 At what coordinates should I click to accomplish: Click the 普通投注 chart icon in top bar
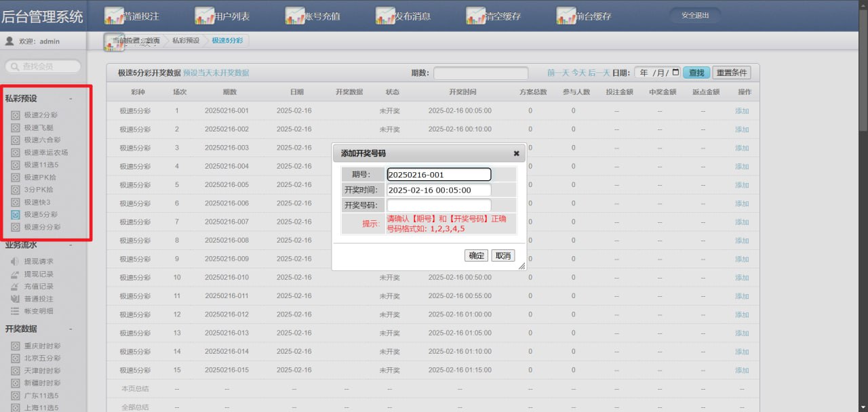[114, 15]
